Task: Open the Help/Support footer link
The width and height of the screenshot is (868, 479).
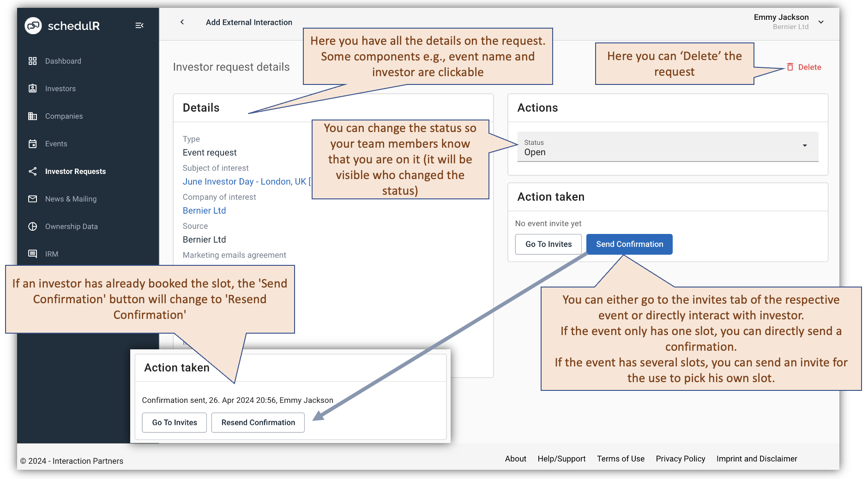Action: pyautogui.click(x=561, y=459)
